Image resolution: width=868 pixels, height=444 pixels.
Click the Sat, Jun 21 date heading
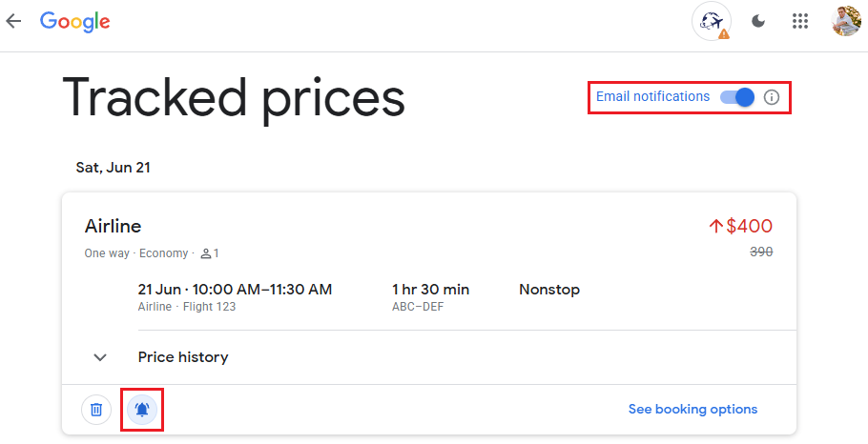pyautogui.click(x=113, y=168)
